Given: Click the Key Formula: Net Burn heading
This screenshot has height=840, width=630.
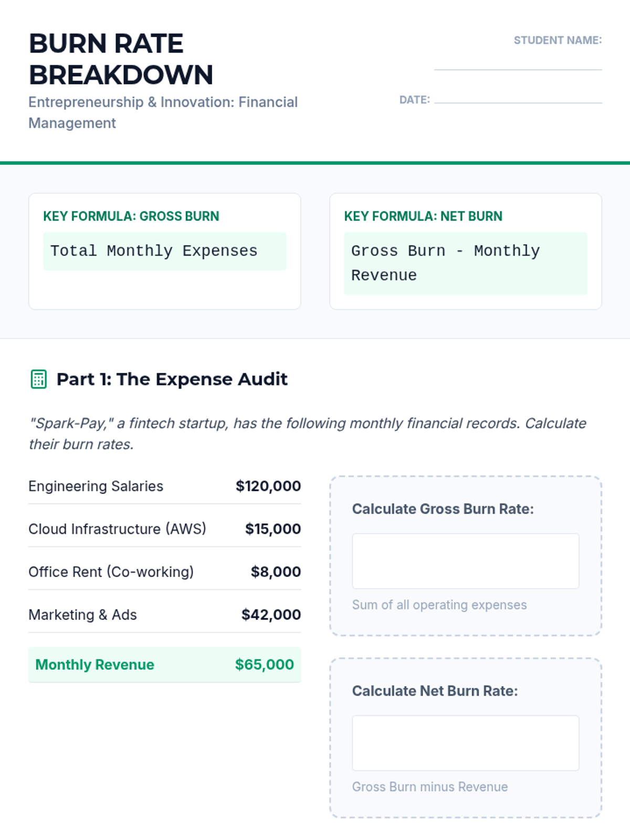Looking at the screenshot, I should [x=423, y=216].
